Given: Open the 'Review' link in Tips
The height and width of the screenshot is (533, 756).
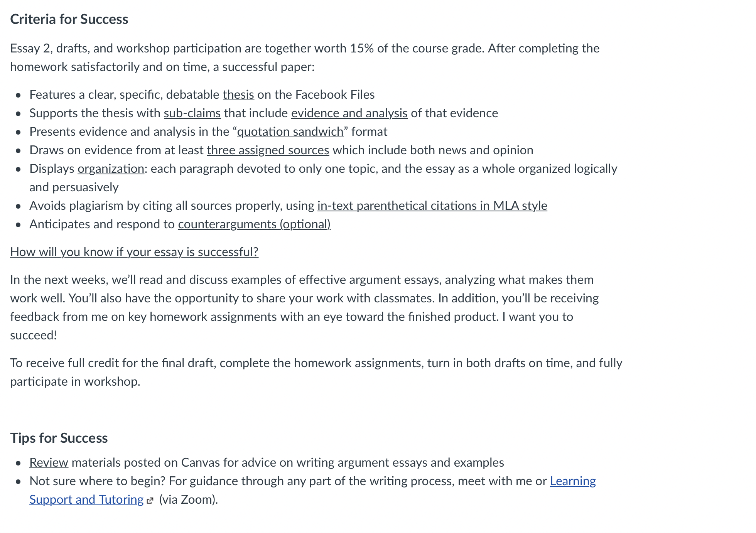Looking at the screenshot, I should [49, 462].
